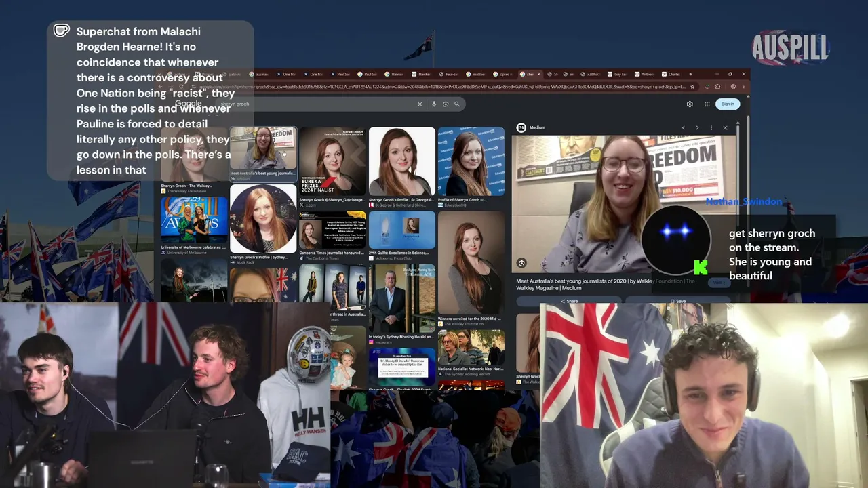Screen dimensions: 868x488
Task: Open Google quick settings gear
Action: (690, 104)
